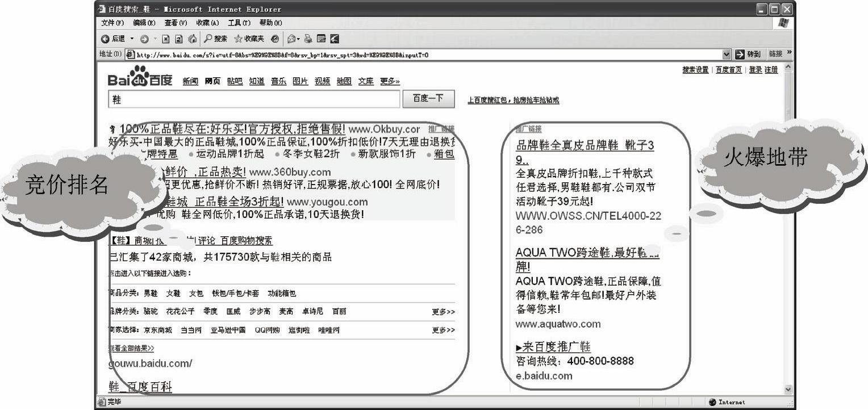This screenshot has width=868, height=410.
Task: Open the 帮助(H) menu
Action: (270, 23)
